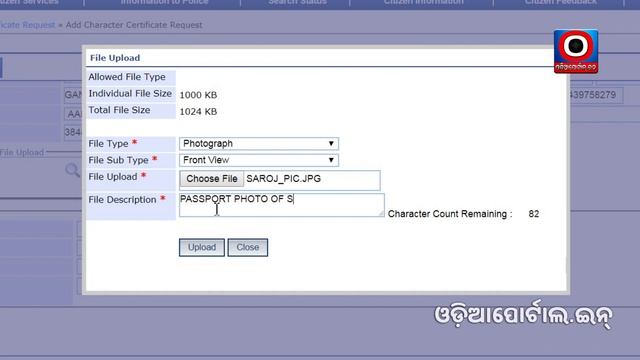Open Citizen Information tab in top navigation
This screenshot has height=360, width=640.
423,2
